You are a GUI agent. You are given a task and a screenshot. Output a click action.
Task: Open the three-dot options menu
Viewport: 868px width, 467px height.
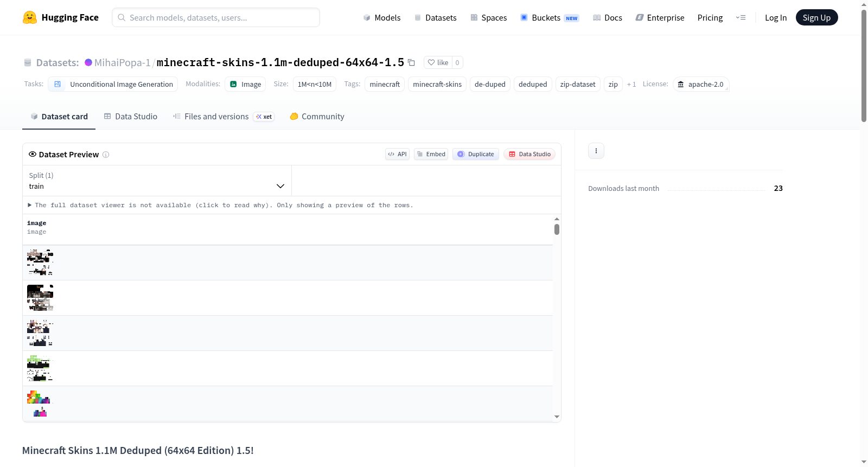point(596,151)
